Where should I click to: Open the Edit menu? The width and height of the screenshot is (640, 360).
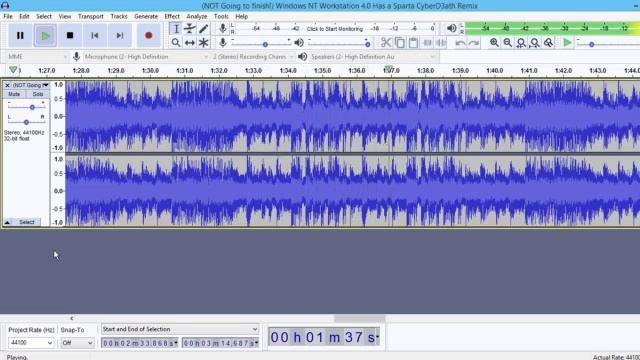click(x=24, y=16)
